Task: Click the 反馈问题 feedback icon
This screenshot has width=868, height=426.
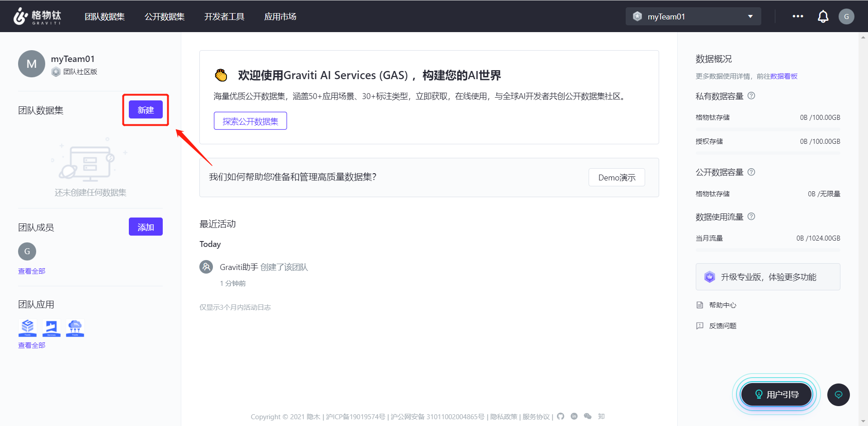Action: tap(700, 326)
